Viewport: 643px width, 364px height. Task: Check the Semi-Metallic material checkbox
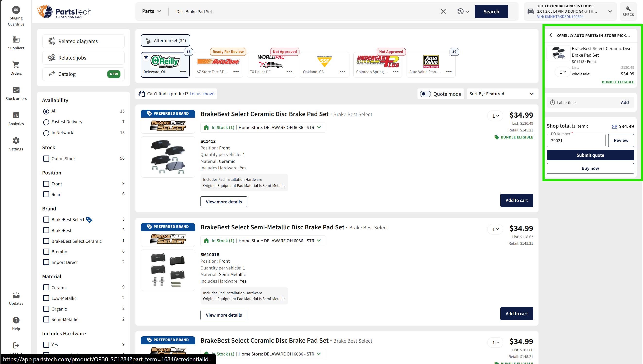coord(46,319)
